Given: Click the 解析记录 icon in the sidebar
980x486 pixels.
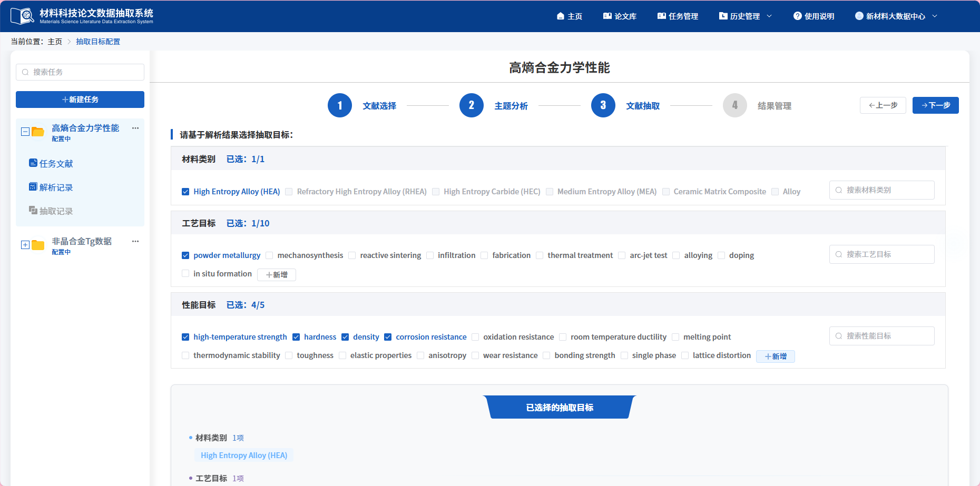Looking at the screenshot, I should 33,187.
